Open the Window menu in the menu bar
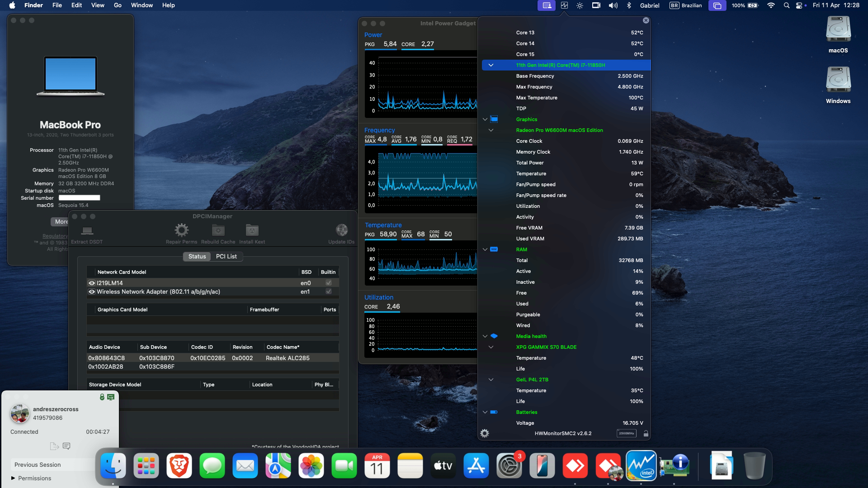Viewport: 868px width, 488px height. tap(141, 5)
